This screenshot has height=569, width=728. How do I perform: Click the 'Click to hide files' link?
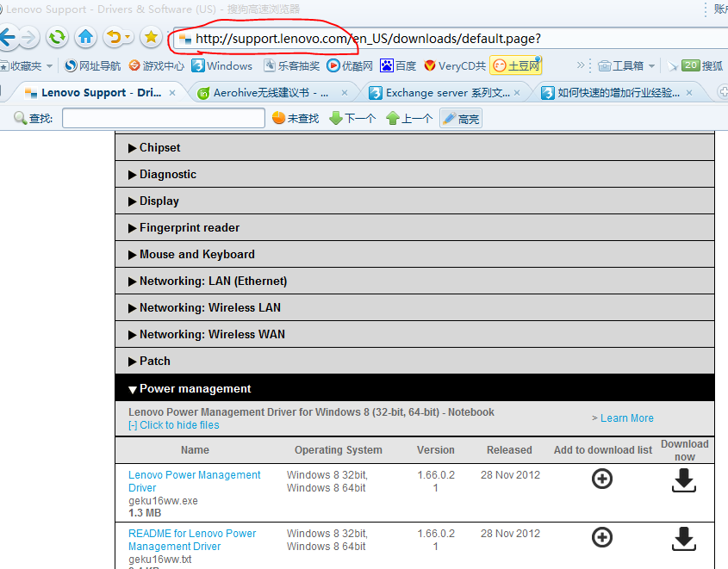pos(174,425)
